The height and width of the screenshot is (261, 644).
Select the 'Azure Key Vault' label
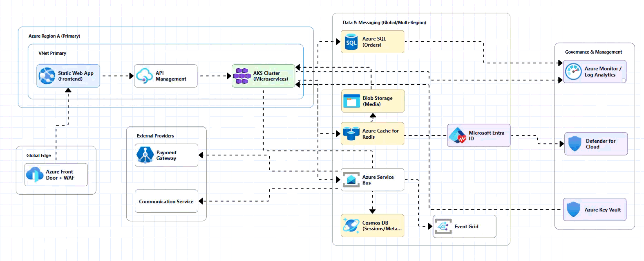(x=602, y=210)
